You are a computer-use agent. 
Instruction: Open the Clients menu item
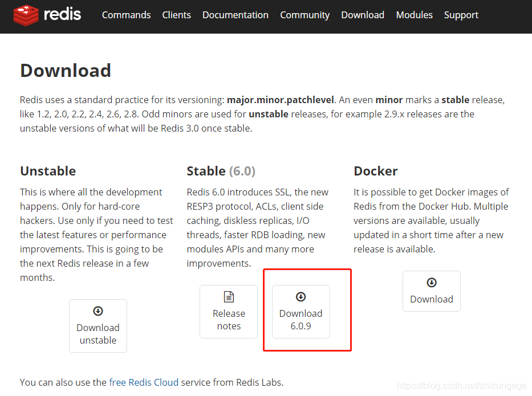coord(176,15)
